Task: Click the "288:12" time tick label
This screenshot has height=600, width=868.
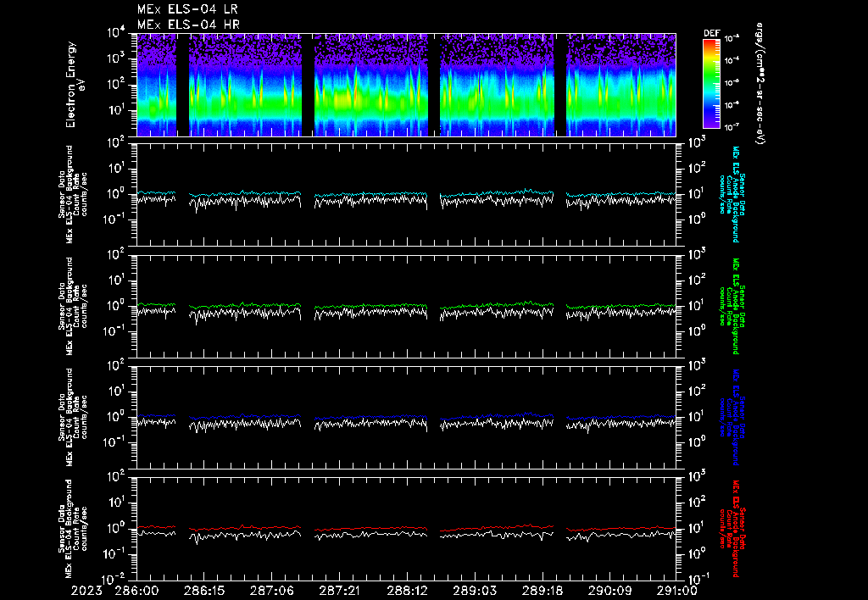Action: click(407, 591)
